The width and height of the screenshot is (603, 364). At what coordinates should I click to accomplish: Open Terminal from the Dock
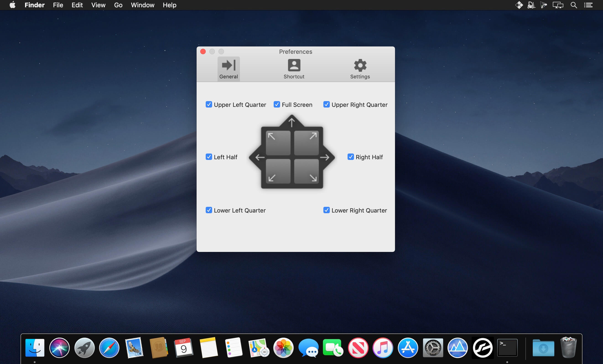coord(508,348)
